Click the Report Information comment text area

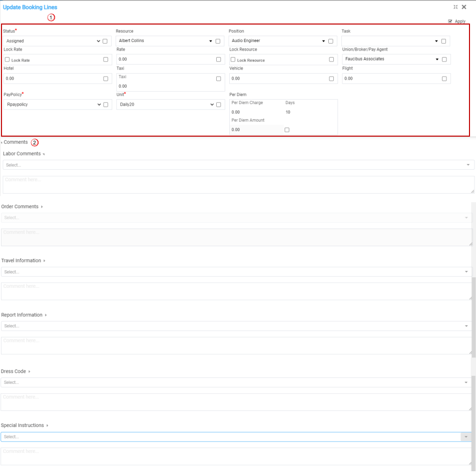point(235,345)
